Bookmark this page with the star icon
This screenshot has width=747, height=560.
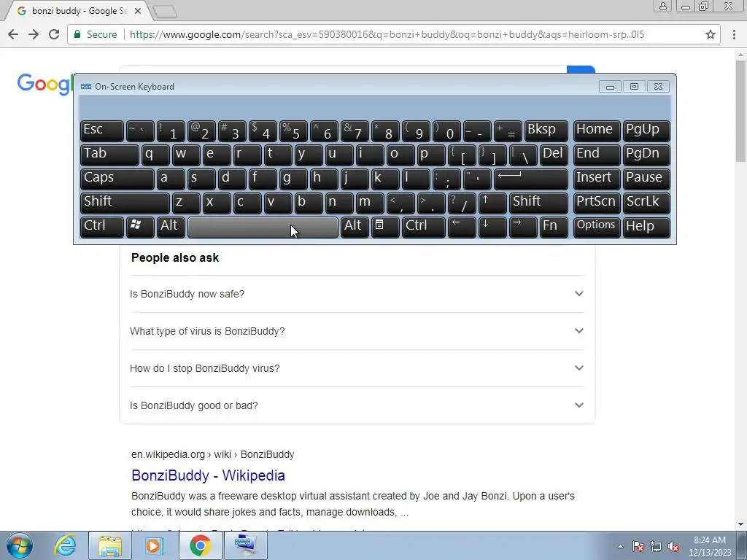711,34
